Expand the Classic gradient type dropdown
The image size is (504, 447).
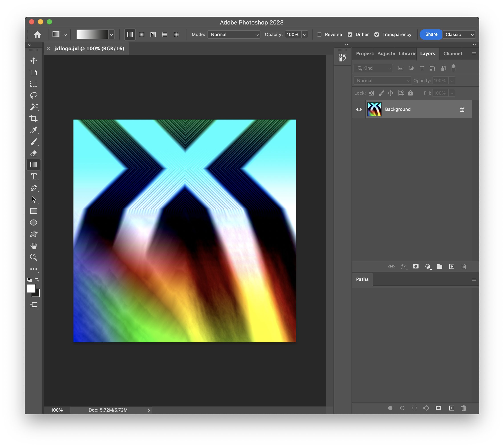pyautogui.click(x=459, y=35)
